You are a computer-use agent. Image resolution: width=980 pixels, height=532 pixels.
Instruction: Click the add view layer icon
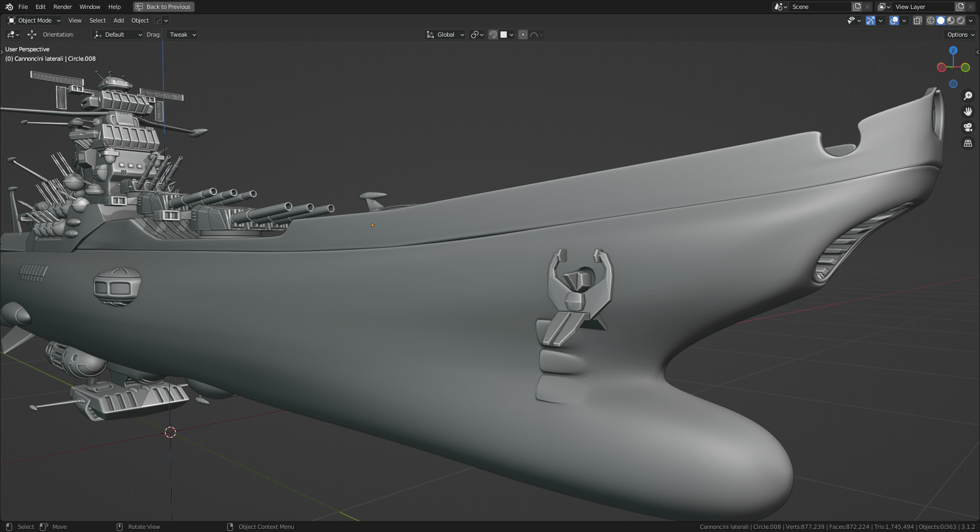point(960,7)
